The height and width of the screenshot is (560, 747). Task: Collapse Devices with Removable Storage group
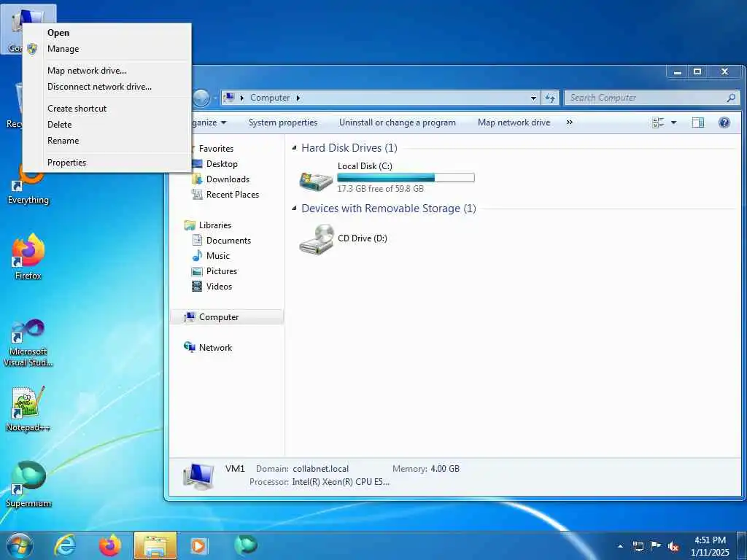pos(294,208)
